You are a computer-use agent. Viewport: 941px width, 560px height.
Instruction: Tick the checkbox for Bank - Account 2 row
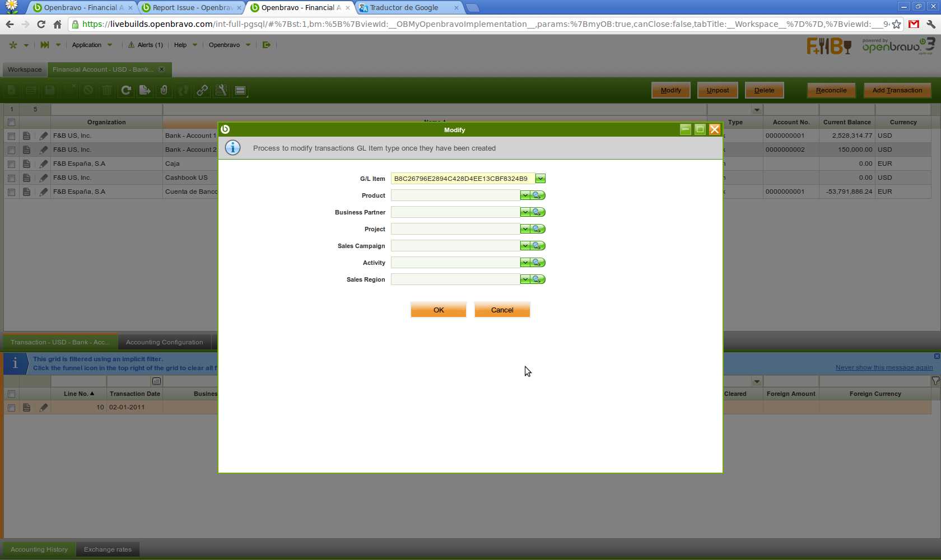(x=11, y=150)
